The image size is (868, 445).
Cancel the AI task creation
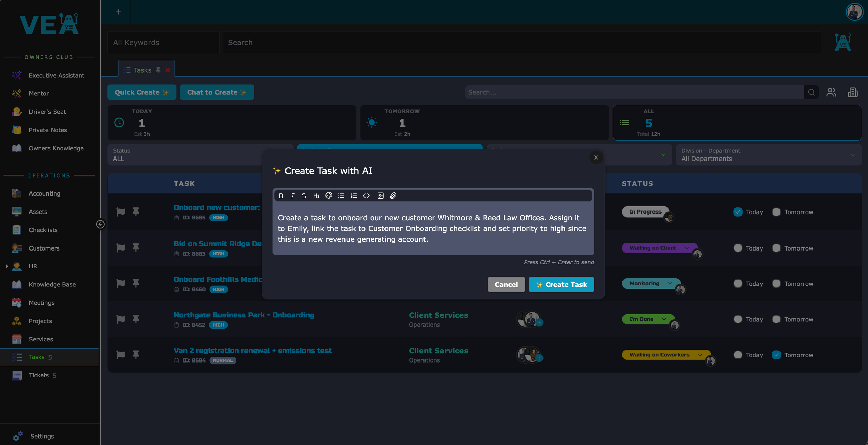click(x=506, y=284)
